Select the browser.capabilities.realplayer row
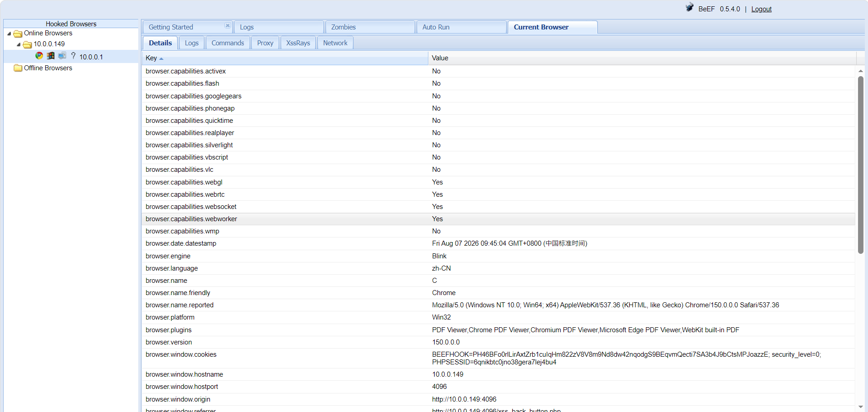Screen dimensions: 868x412 tap(499, 133)
